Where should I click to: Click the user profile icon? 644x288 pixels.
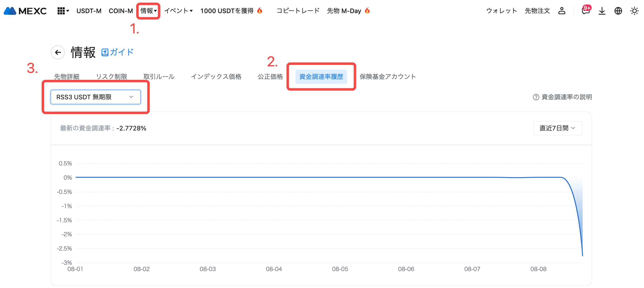[562, 11]
